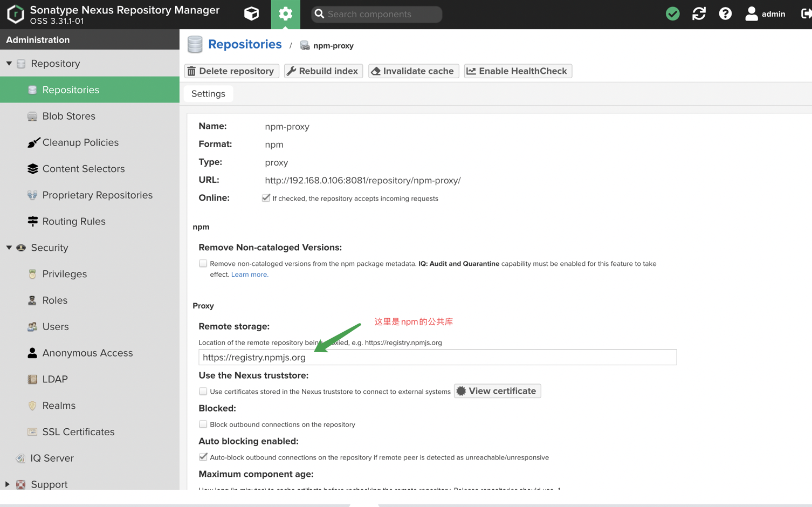Click the Cleanup Policies broom icon
The height and width of the screenshot is (507, 812).
pos(33,142)
